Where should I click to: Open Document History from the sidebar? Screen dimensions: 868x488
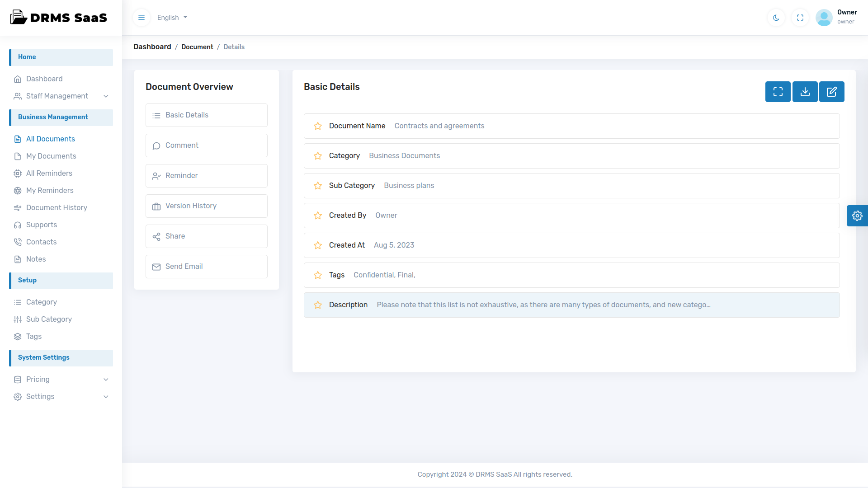(x=57, y=207)
